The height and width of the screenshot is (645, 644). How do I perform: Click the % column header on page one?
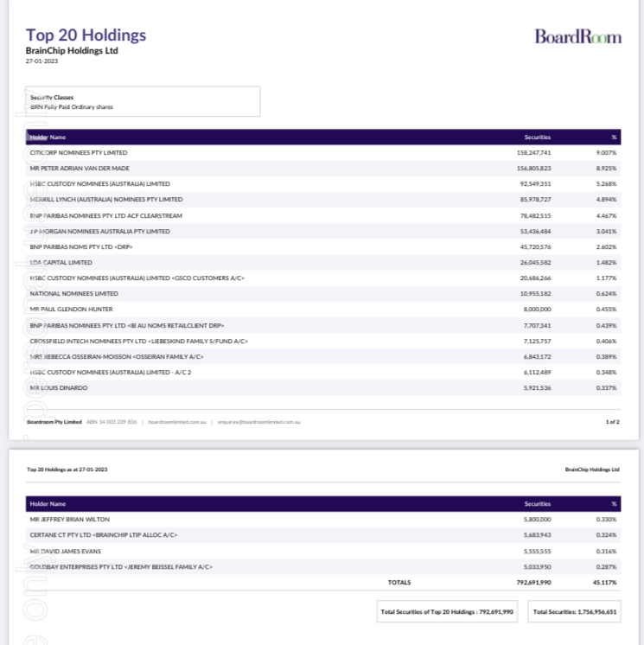[x=614, y=137]
